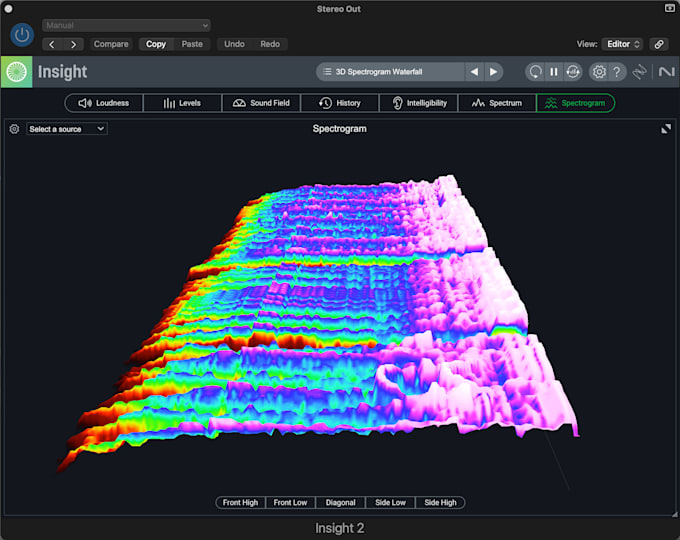
Task: Switch to the Levels tab
Action: 182,103
